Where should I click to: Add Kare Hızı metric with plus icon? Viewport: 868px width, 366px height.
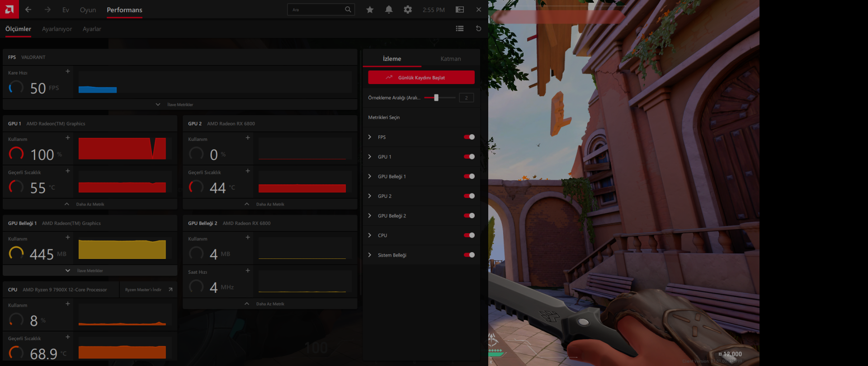pyautogui.click(x=68, y=71)
